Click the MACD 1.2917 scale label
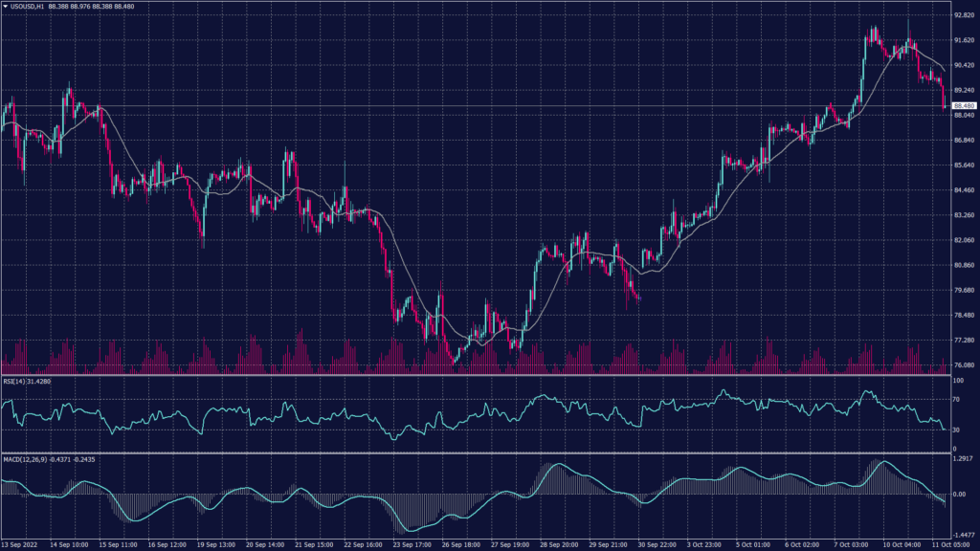Screen dimensions: 980x551 click(963, 460)
